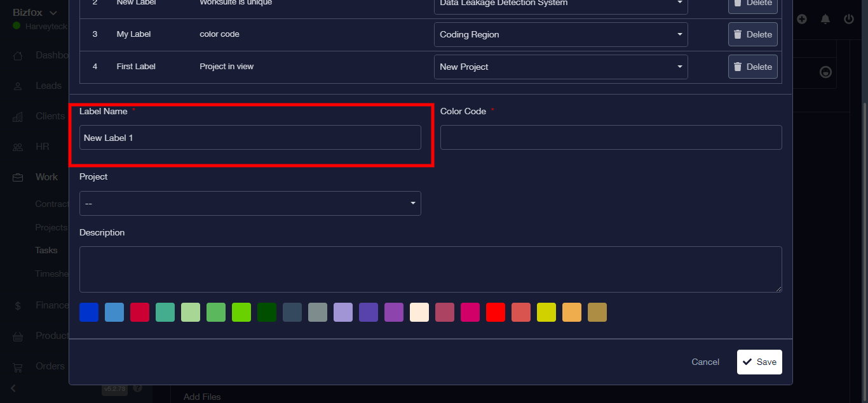The image size is (868, 403).
Task: Click the plus add icon in header
Action: [x=802, y=19]
